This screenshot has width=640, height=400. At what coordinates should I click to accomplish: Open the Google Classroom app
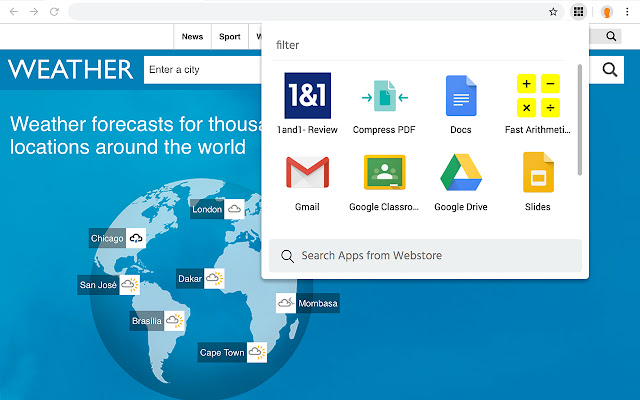point(384,172)
